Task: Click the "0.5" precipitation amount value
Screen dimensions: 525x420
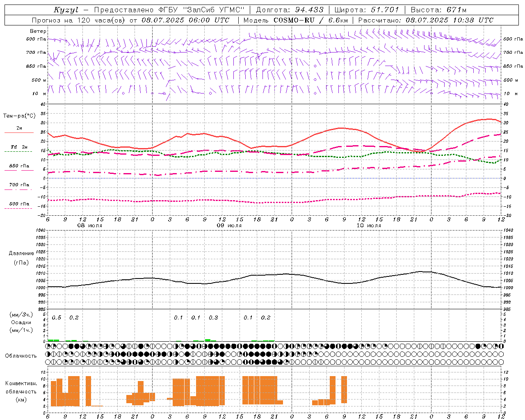Action: tap(57, 318)
